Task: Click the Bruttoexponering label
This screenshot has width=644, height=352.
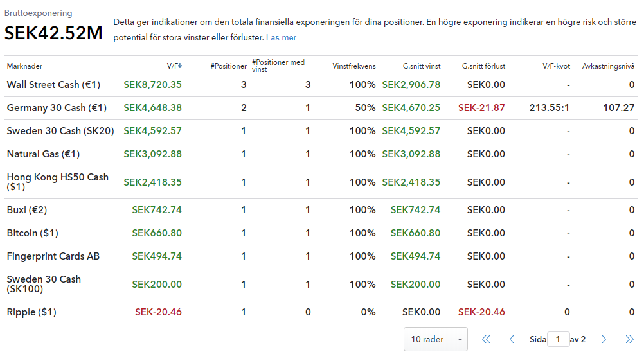Action: [38, 13]
